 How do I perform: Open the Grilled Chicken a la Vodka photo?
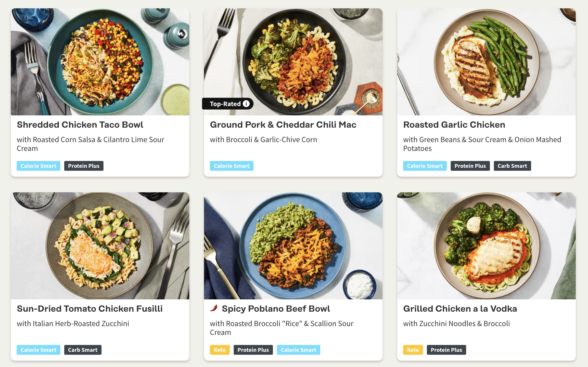(486, 246)
